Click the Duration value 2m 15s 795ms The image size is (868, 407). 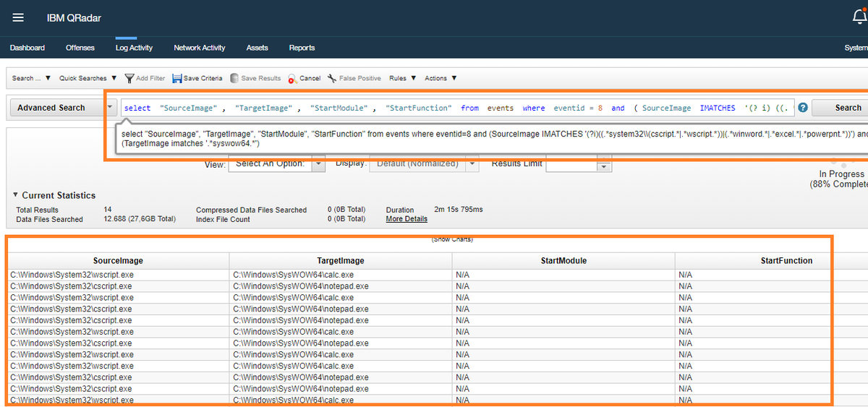459,210
